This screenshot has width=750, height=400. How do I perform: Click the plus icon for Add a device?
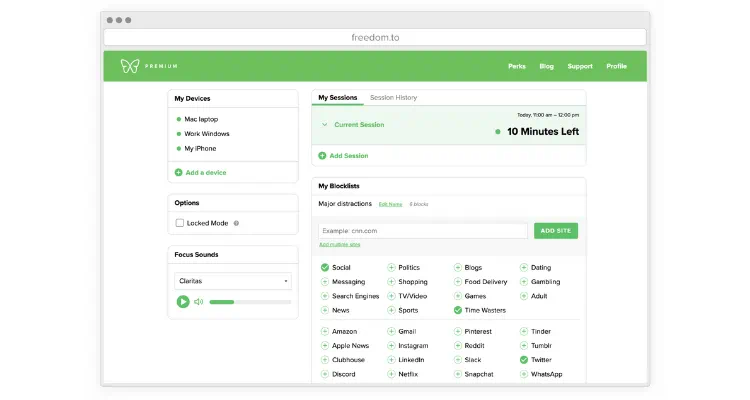click(178, 172)
